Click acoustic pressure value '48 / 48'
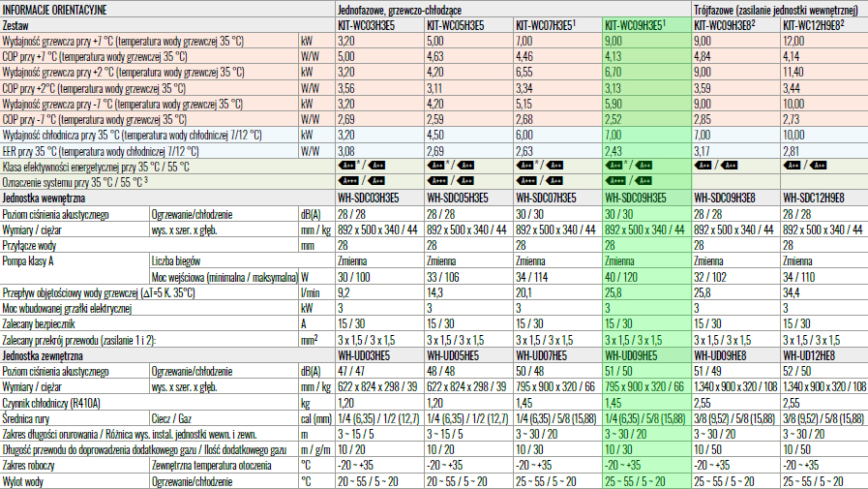 (440, 372)
